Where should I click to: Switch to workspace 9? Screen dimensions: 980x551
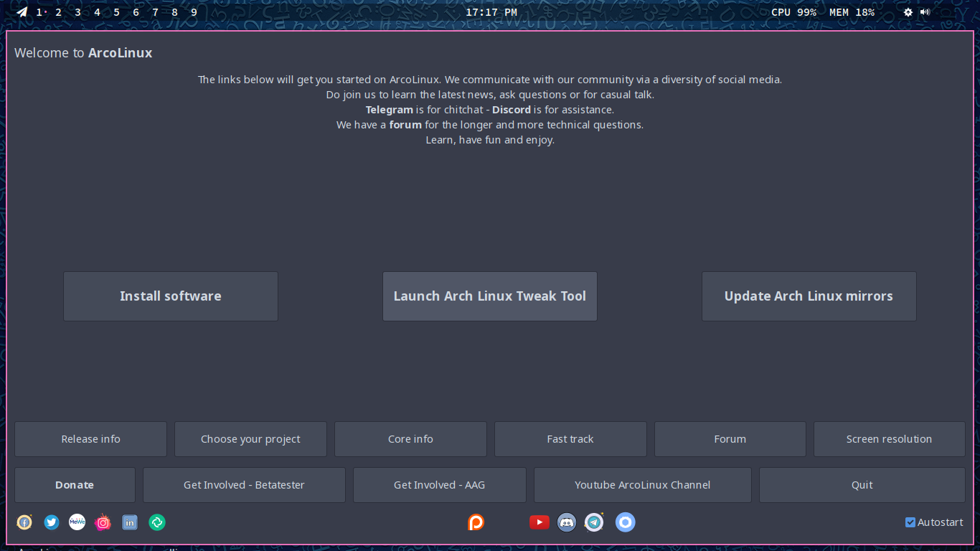(x=194, y=12)
